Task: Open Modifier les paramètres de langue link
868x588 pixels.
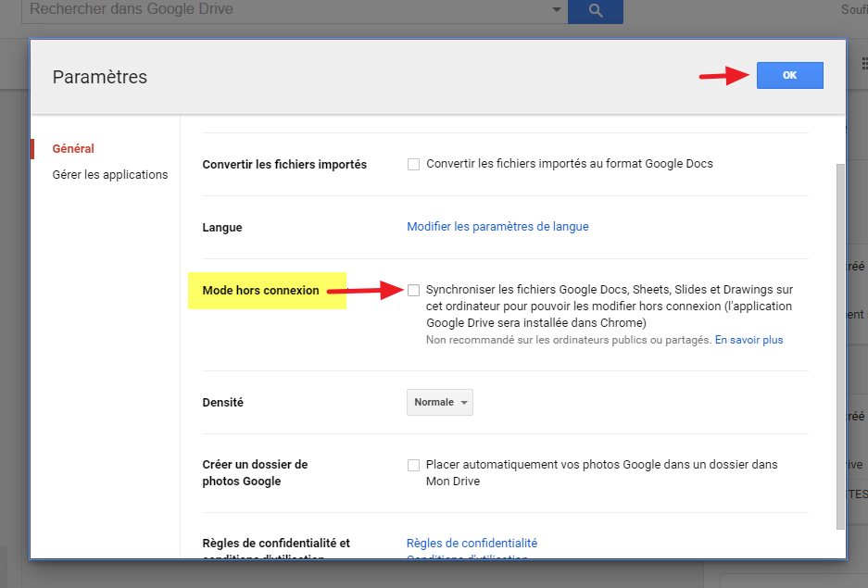Action: tap(497, 227)
